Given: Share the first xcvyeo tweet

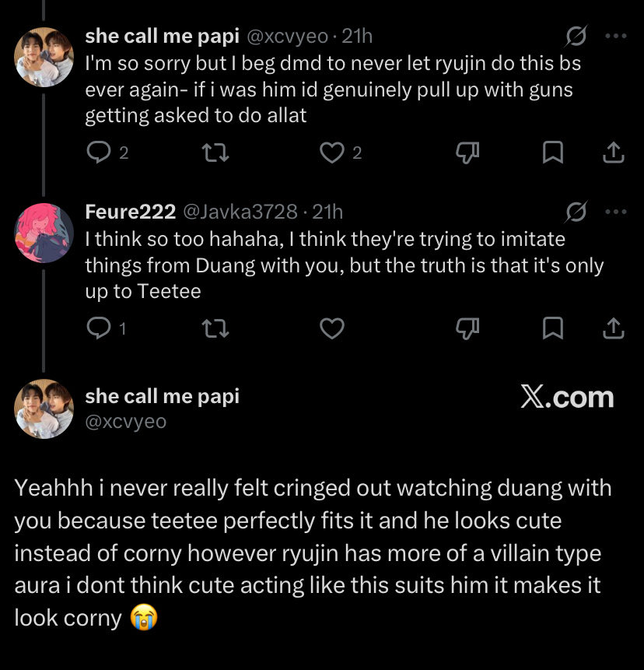Looking at the screenshot, I should point(614,153).
